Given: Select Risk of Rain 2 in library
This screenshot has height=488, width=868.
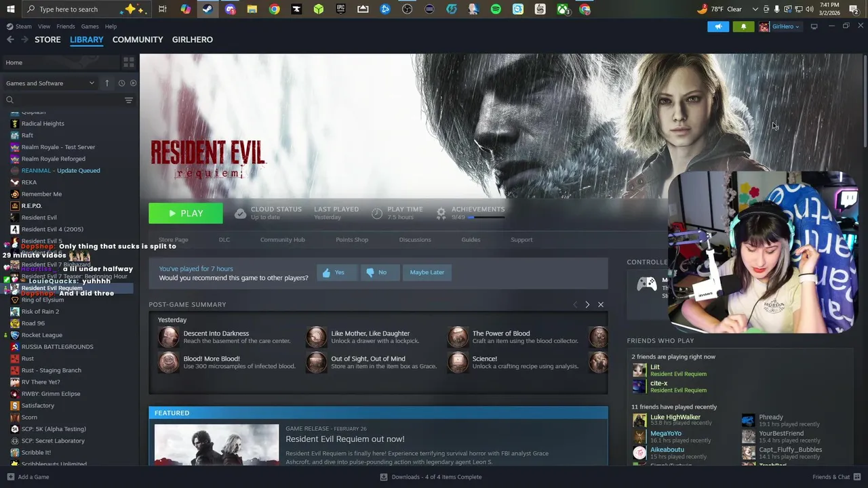Looking at the screenshot, I should [x=40, y=312].
